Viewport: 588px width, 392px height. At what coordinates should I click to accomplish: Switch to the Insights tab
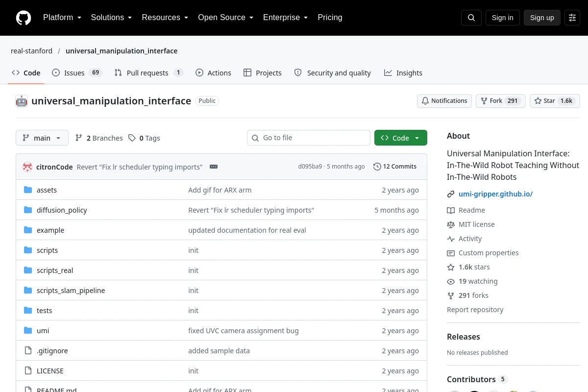[x=403, y=73]
